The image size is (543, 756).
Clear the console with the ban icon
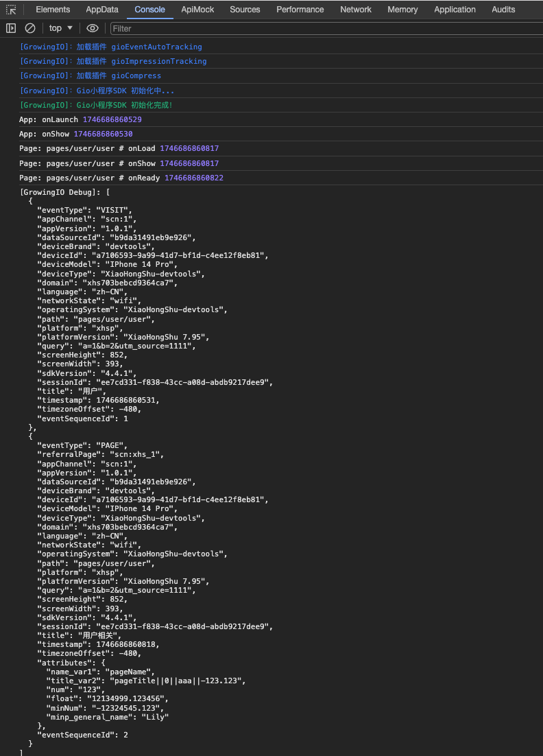(x=30, y=28)
